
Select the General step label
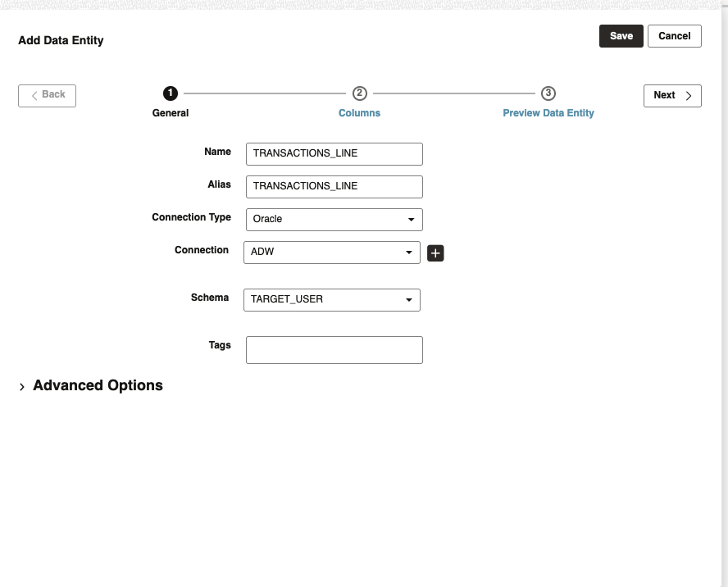[x=170, y=112]
